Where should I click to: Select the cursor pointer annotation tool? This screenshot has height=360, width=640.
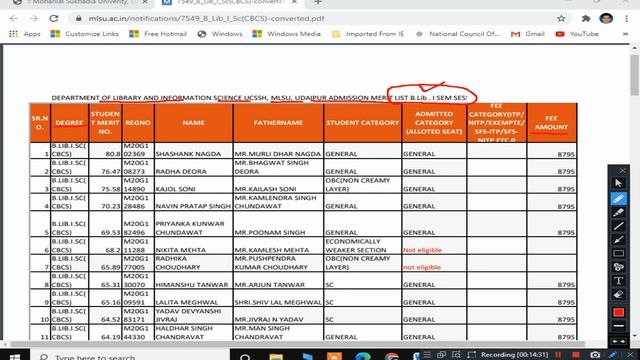[x=618, y=184]
